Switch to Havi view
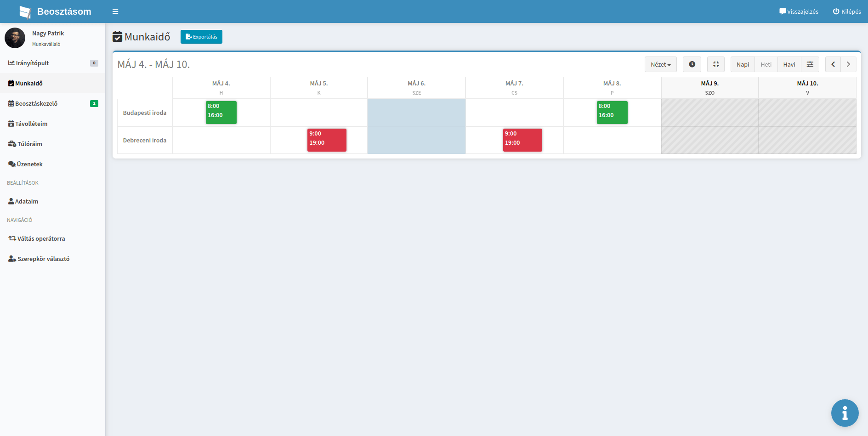 coord(789,64)
